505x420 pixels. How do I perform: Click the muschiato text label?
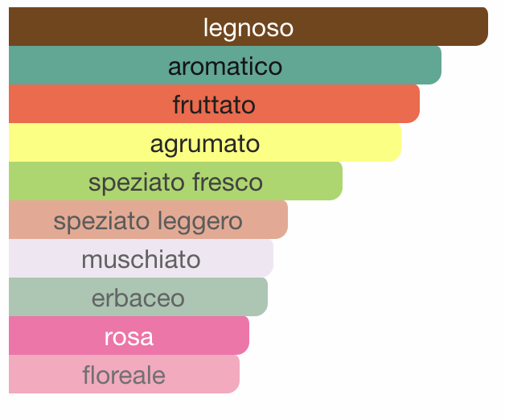(x=141, y=259)
